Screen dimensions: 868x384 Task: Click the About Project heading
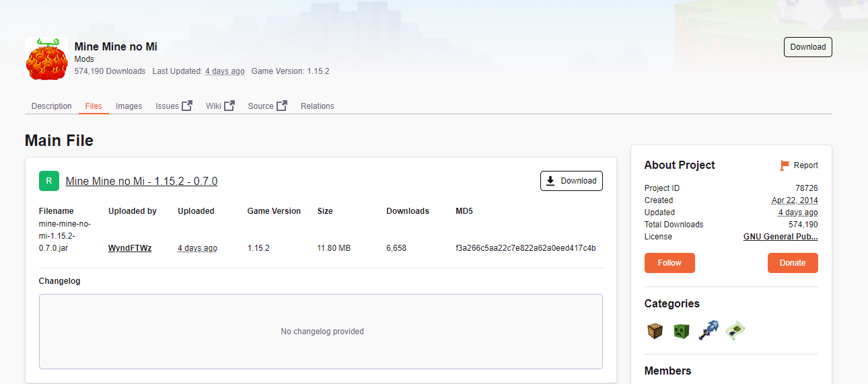[680, 165]
